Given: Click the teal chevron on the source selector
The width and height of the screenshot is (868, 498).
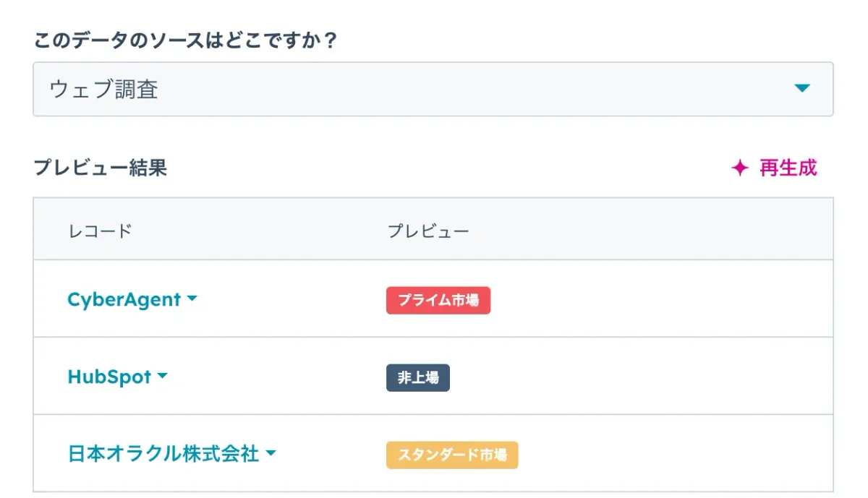Looking at the screenshot, I should 803,88.
